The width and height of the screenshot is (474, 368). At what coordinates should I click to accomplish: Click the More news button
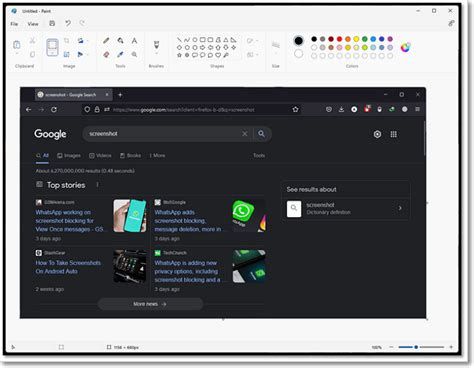point(150,304)
